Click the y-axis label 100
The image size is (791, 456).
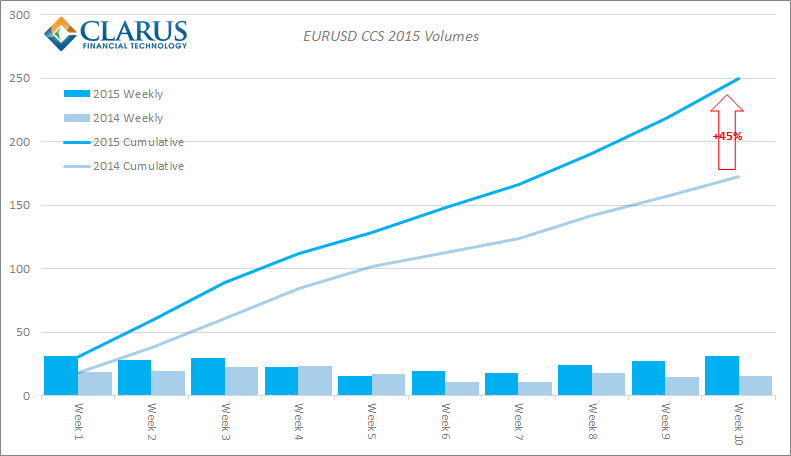20,269
